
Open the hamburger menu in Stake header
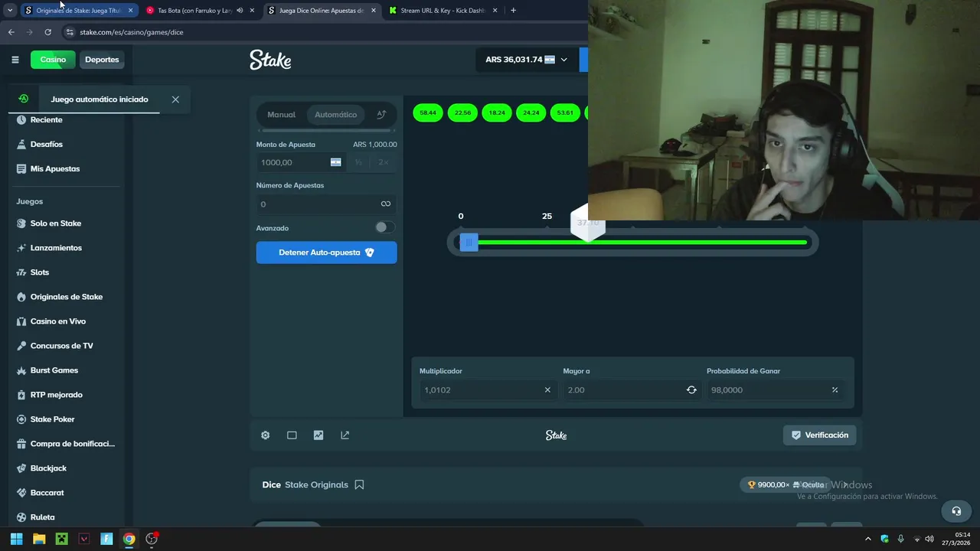point(15,60)
